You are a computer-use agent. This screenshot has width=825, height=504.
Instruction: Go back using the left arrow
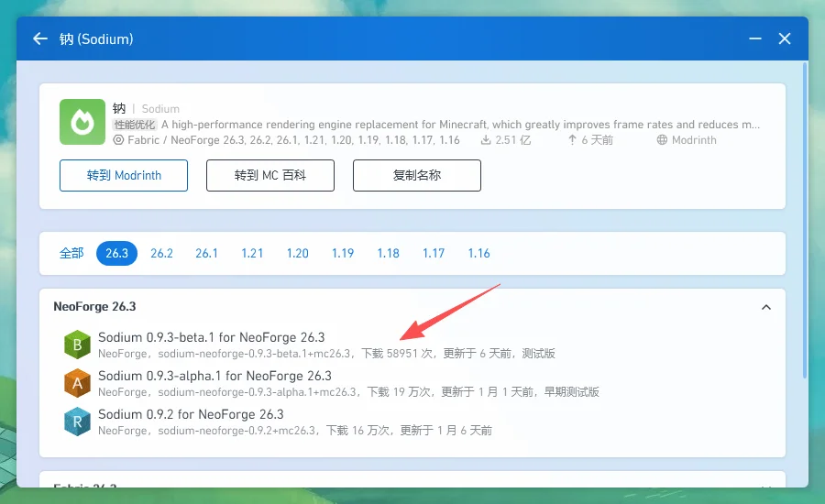tap(40, 38)
